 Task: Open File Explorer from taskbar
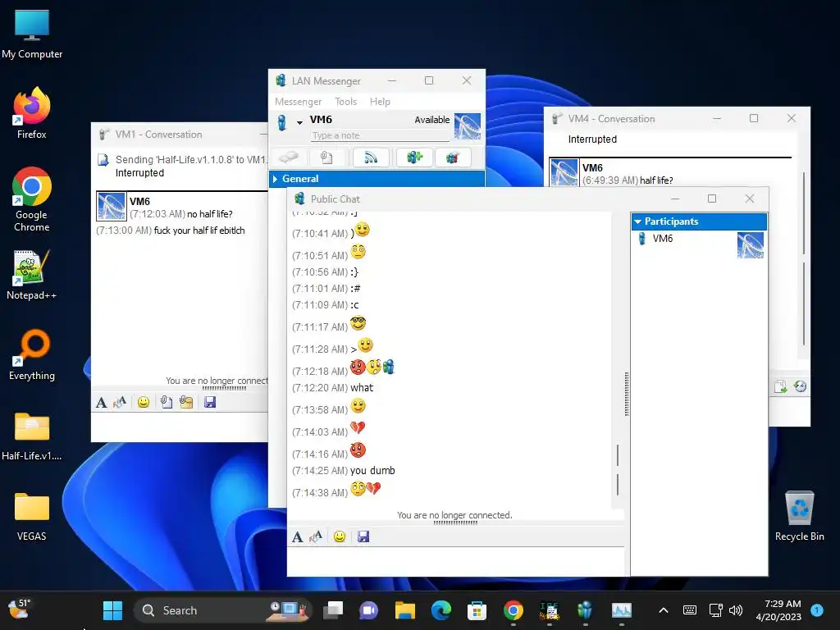[405, 610]
